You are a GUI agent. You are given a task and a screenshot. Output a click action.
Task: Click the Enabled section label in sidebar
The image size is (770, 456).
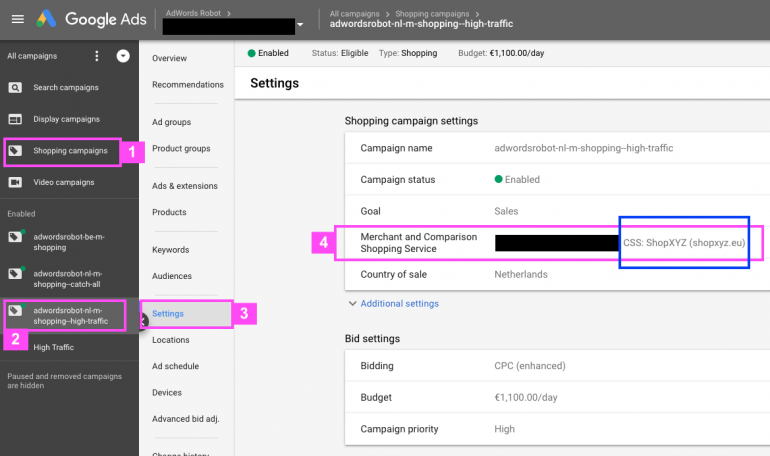[x=21, y=214]
